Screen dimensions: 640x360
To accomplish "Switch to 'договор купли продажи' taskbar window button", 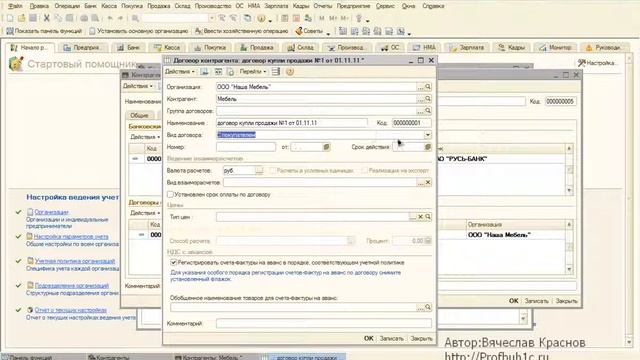I will [x=304, y=357].
